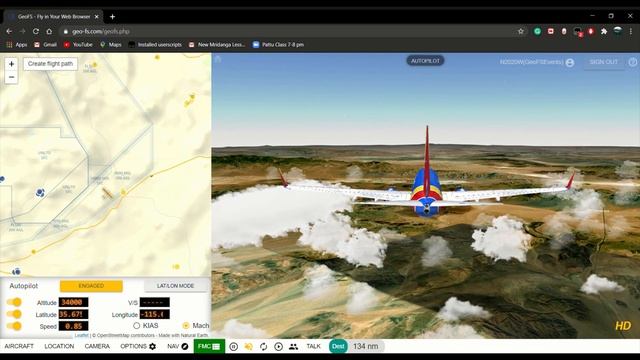This screenshot has width=640, height=360.
Task: Open the Gmail bookmark
Action: tap(45, 44)
